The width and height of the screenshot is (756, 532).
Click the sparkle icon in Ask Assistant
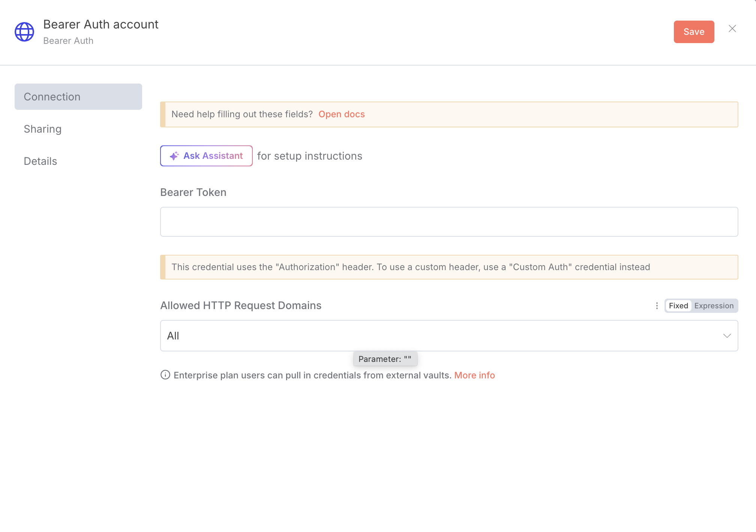(174, 156)
